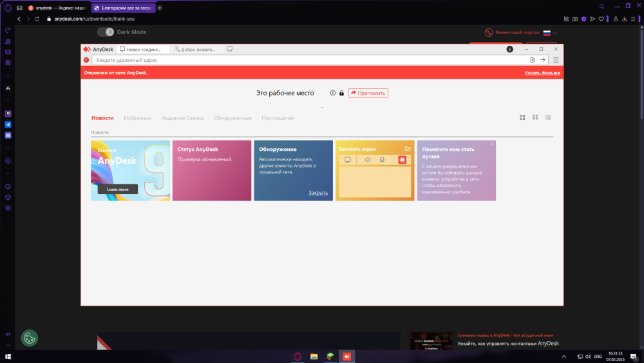Screen dimensions: 644x363
Task: Click the heart bookmark icon in browser toolbar
Action: 601,19
